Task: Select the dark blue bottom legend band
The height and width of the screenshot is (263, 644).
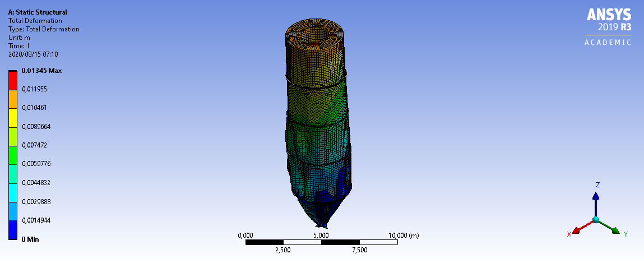Action: [x=13, y=230]
